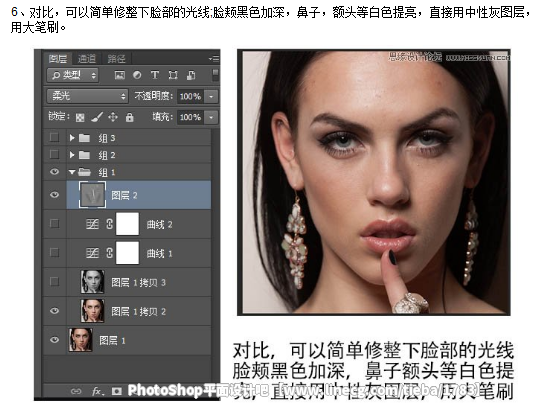Expand the 组 2 group
536x409 pixels.
(72, 155)
